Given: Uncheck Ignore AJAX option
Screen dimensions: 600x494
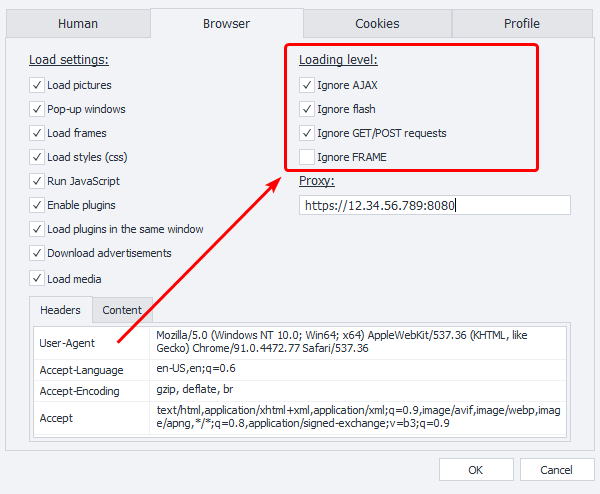Looking at the screenshot, I should [x=307, y=85].
